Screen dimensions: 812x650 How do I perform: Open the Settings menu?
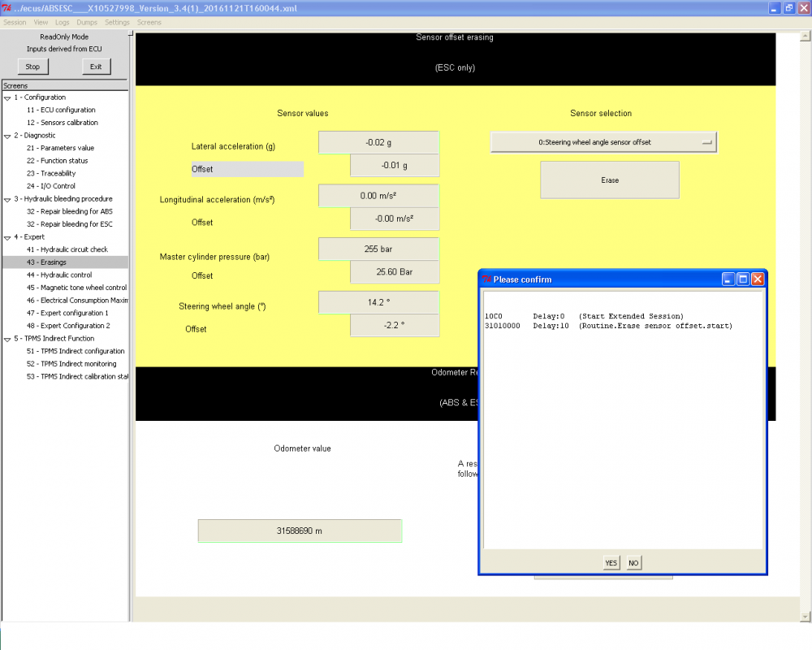pos(117,22)
